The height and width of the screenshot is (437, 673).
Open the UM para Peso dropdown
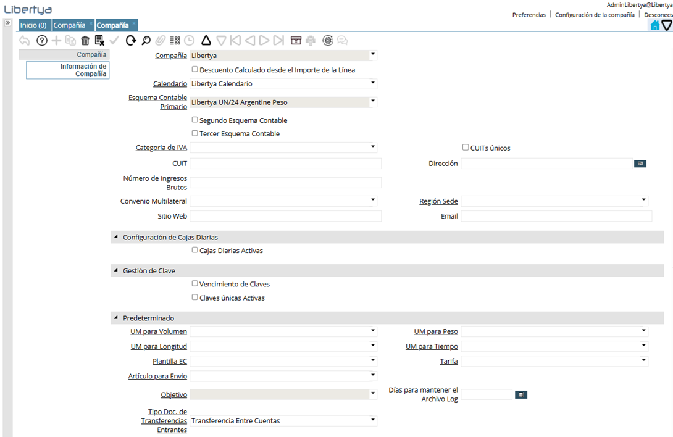(644, 331)
